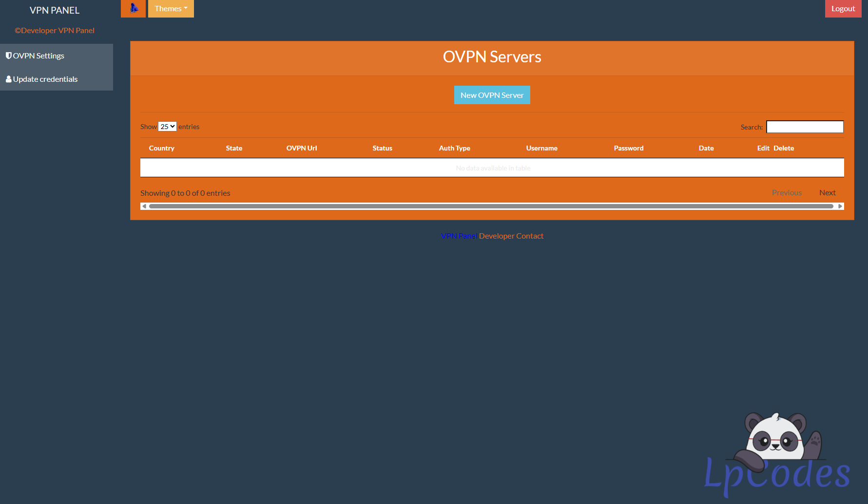Click the horizontal scrollbar's right arrow
The width and height of the screenshot is (868, 504).
point(840,206)
